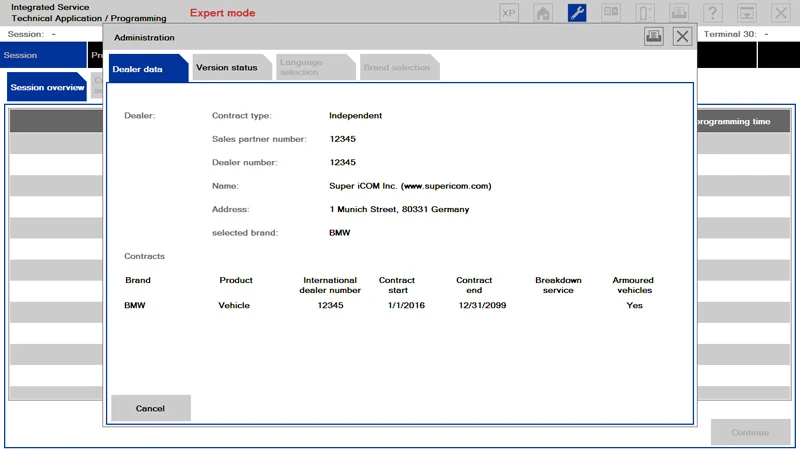The image size is (800, 450).
Task: Click the Contracts section heading
Action: click(144, 256)
